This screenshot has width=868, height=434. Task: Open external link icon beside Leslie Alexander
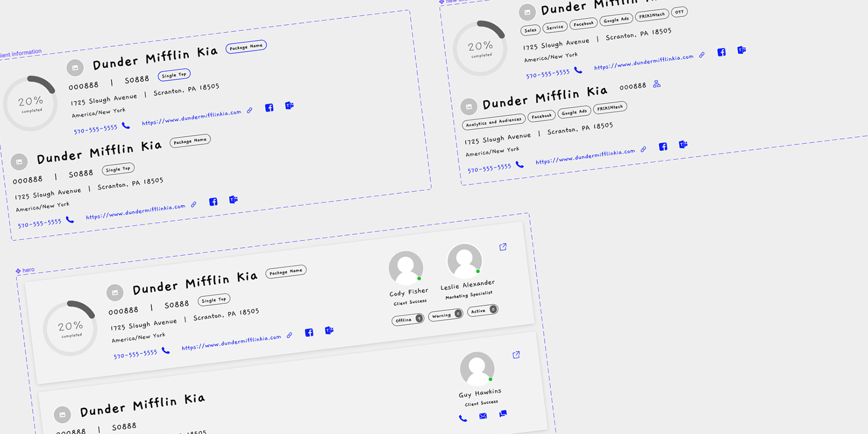click(x=503, y=247)
